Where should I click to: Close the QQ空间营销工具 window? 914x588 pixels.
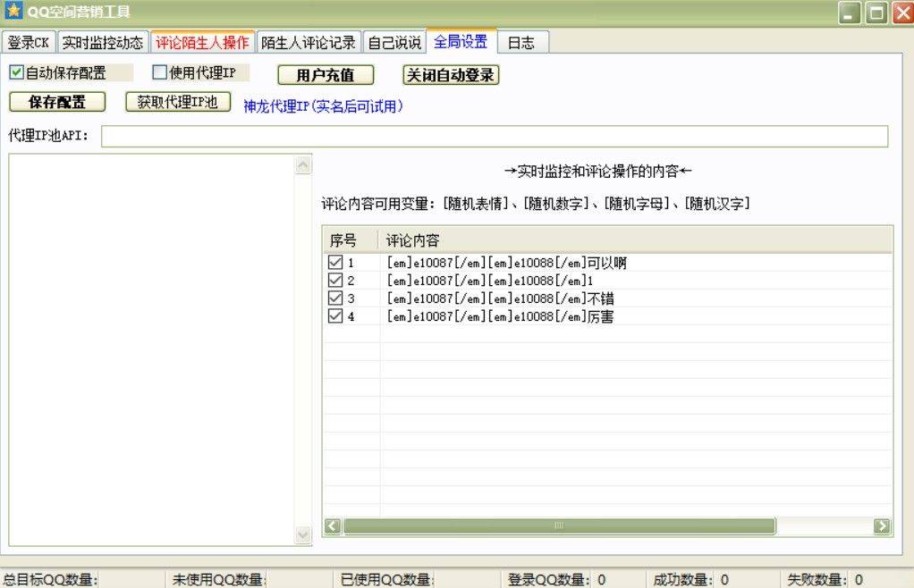[903, 13]
